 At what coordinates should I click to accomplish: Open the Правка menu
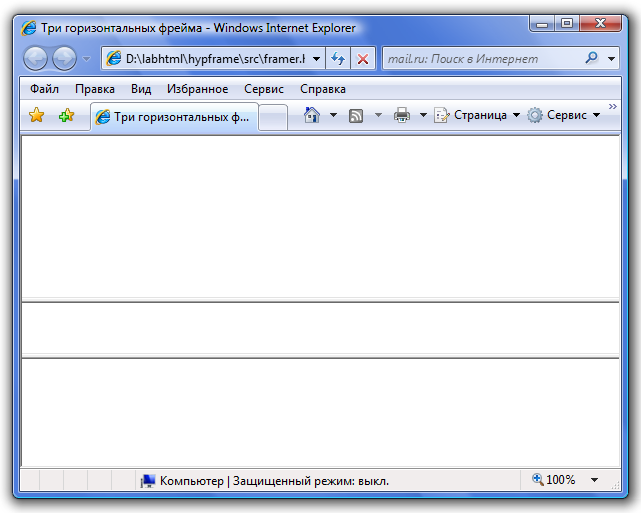[x=95, y=89]
